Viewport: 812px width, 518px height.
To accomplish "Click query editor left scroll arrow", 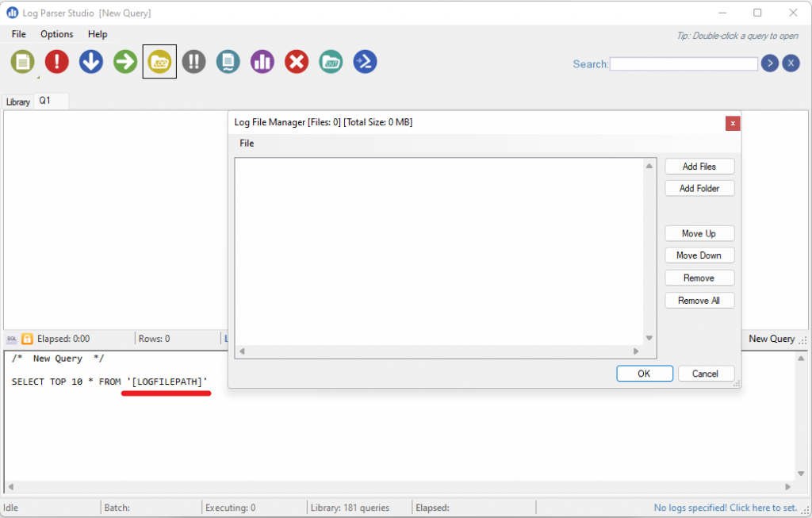I will [x=11, y=487].
